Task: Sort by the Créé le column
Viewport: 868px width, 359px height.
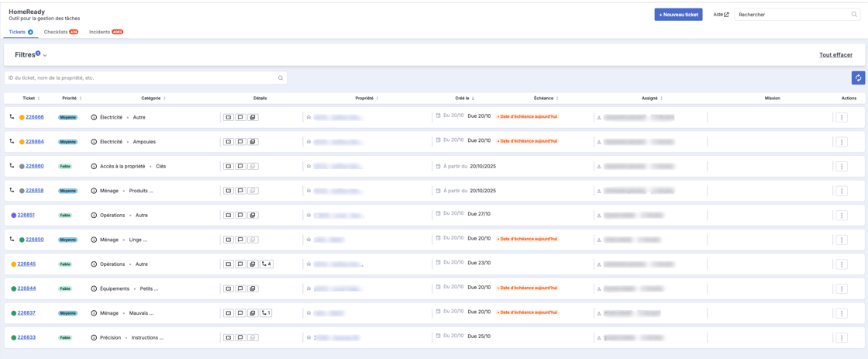Action: (x=464, y=98)
